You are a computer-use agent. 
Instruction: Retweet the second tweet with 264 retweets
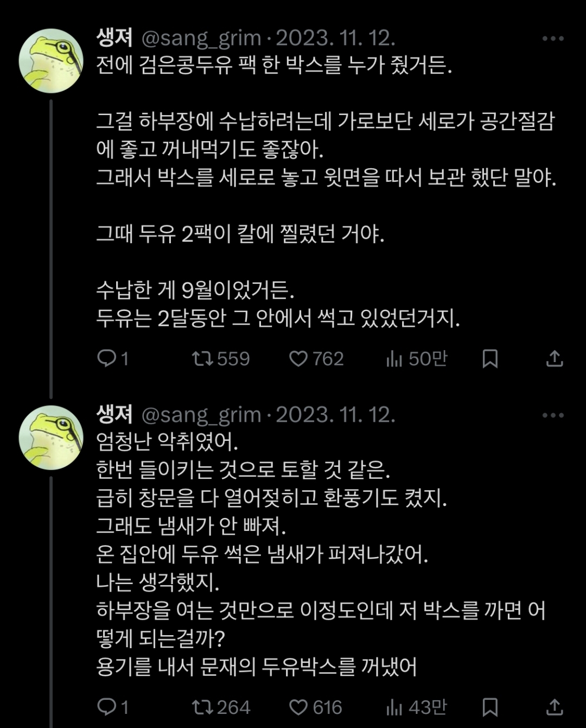click(202, 707)
